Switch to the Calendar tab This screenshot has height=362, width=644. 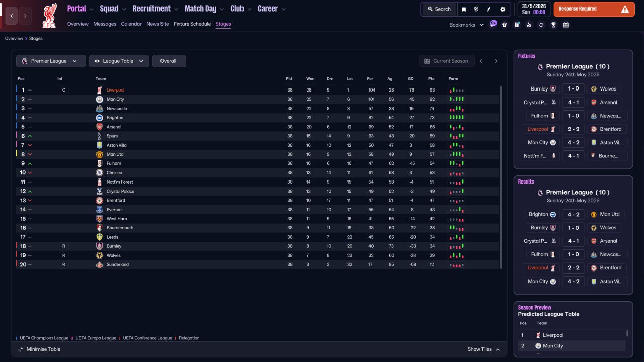pos(131,24)
